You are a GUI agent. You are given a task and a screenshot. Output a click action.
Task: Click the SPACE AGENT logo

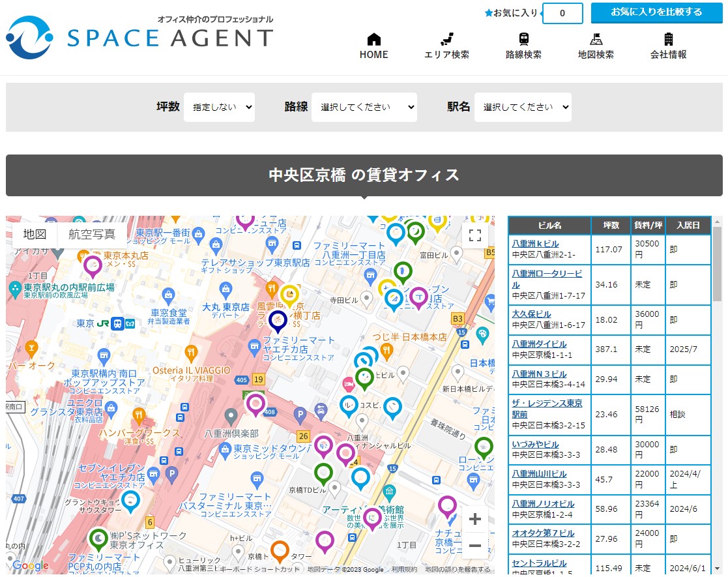coord(139,37)
